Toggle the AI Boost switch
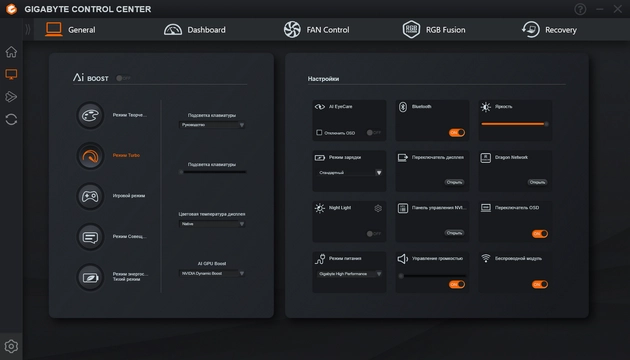Viewport: 630px width, 360px height. point(123,78)
